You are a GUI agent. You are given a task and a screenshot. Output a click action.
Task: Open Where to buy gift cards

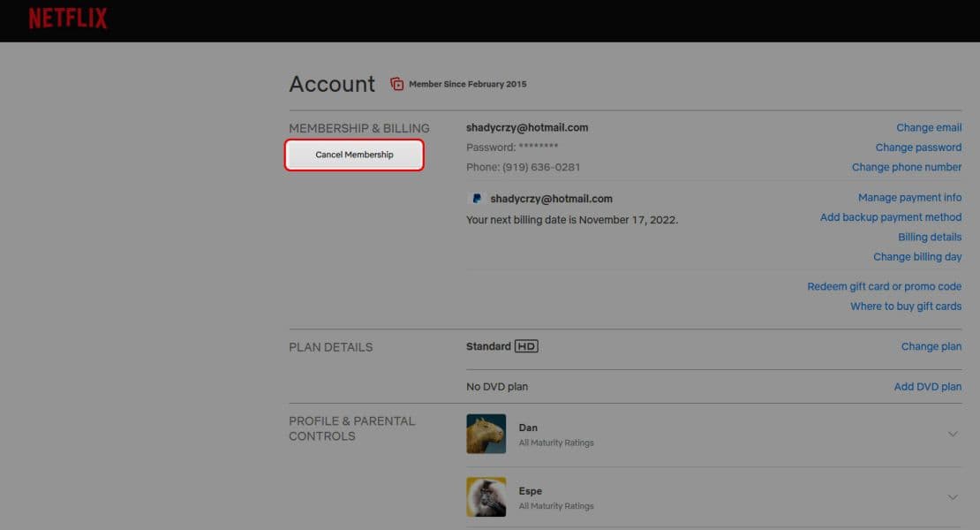click(x=906, y=306)
